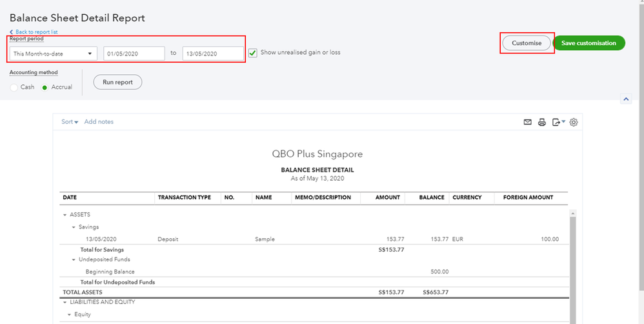Viewport: 644px width, 324px height.
Task: Select Accrual accounting method
Action: pos(45,87)
